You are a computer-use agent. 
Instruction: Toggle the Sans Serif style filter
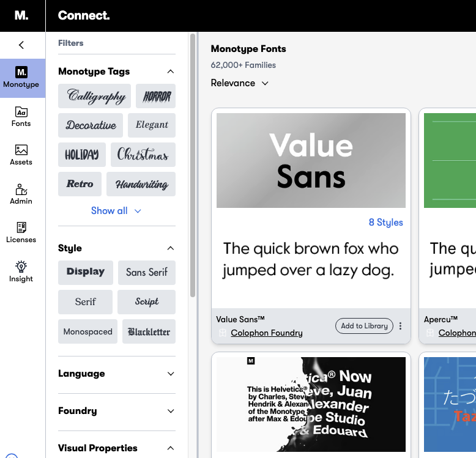(x=147, y=272)
